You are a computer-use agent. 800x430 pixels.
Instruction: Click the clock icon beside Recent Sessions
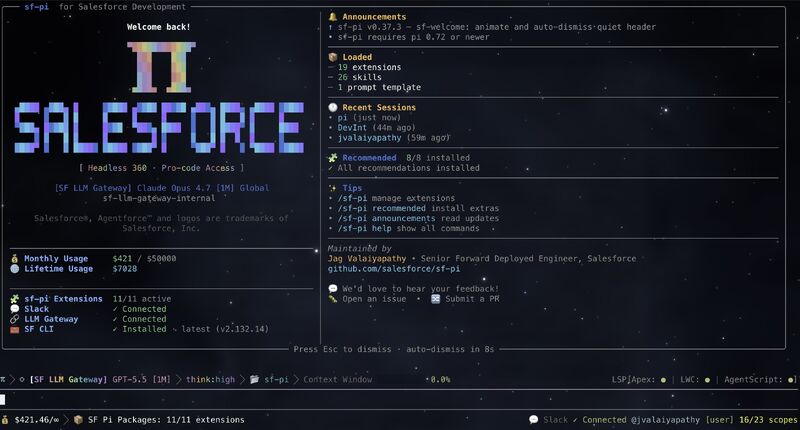[x=333, y=107]
